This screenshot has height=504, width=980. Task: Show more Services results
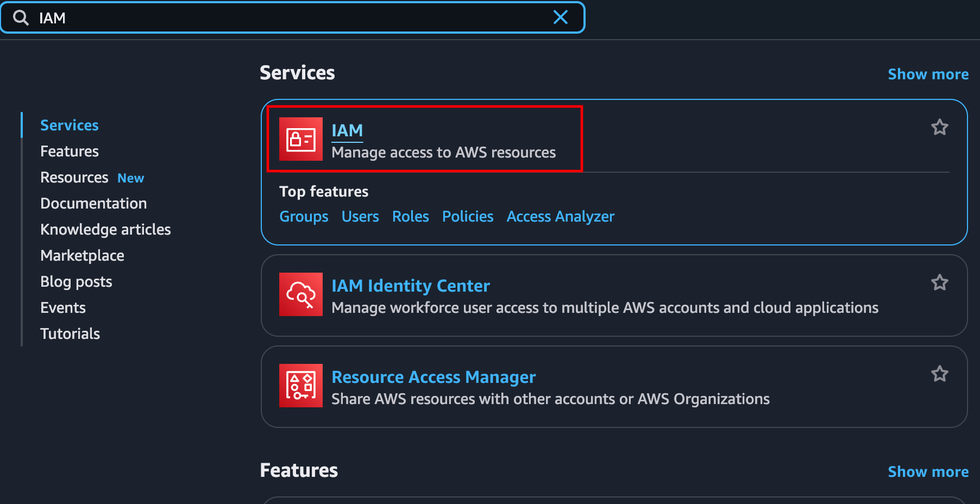928,74
